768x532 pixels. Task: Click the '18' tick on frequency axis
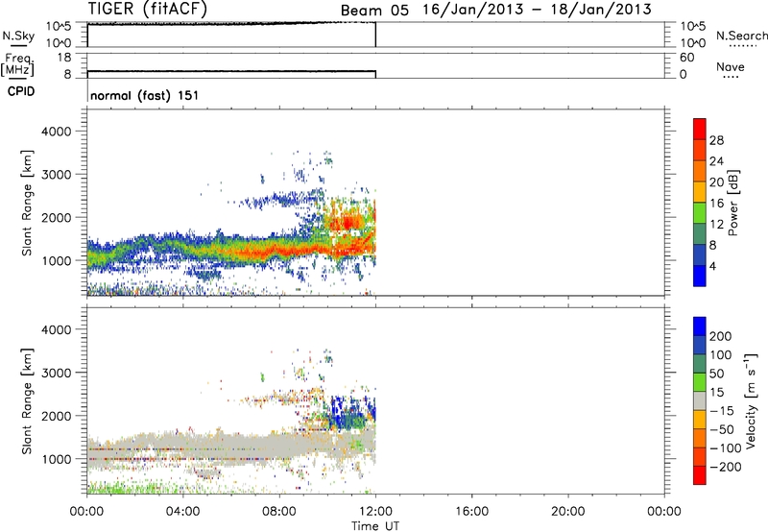point(64,58)
